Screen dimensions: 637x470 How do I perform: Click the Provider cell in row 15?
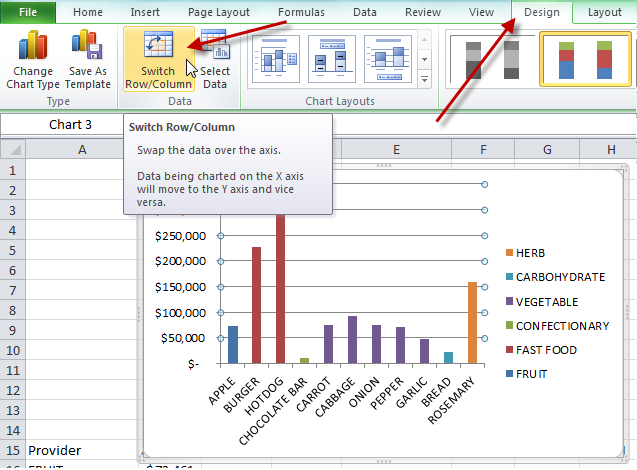click(81, 450)
